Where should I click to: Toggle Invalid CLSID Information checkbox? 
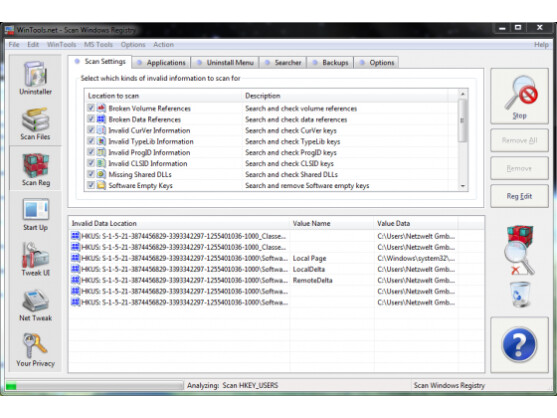coord(91,163)
